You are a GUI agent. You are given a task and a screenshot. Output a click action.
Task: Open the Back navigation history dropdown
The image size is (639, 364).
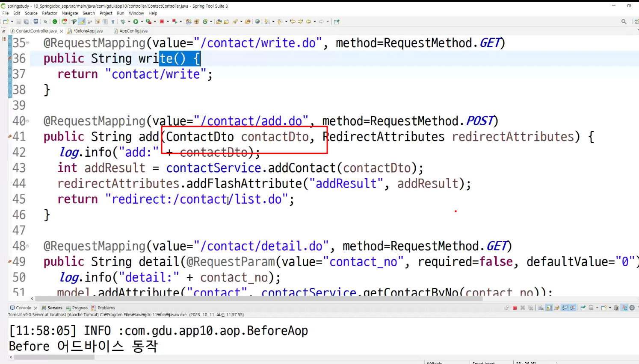coord(315,21)
